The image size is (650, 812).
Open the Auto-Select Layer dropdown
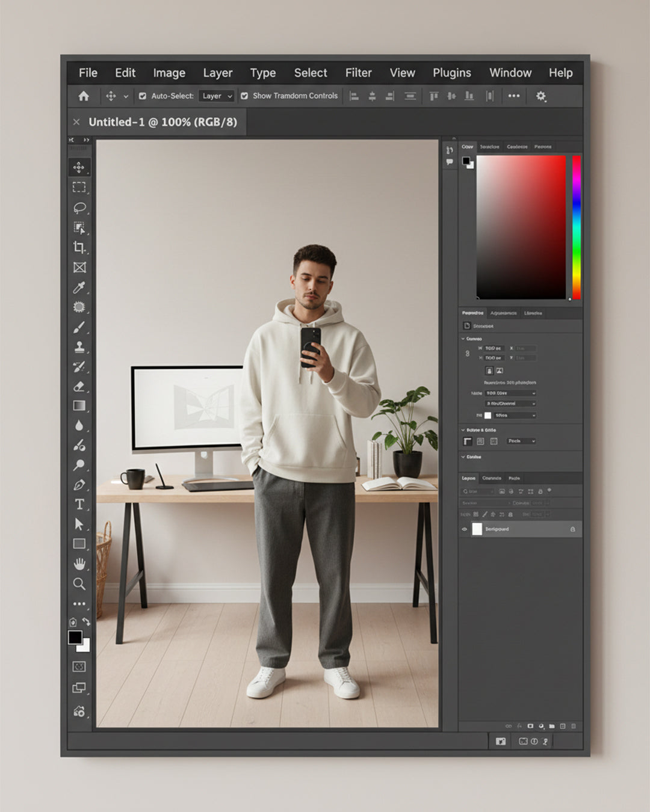[x=217, y=96]
